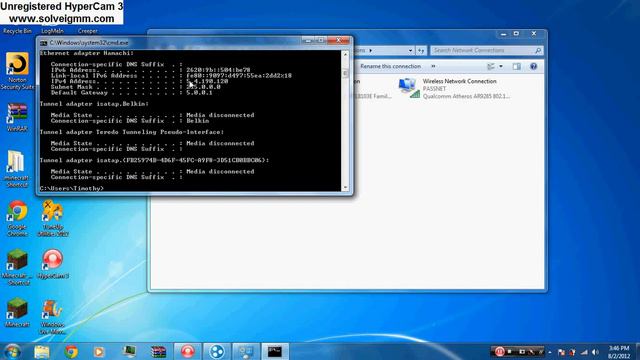640x360 pixels.
Task: Toggle the preview pane button
Action: [517, 66]
